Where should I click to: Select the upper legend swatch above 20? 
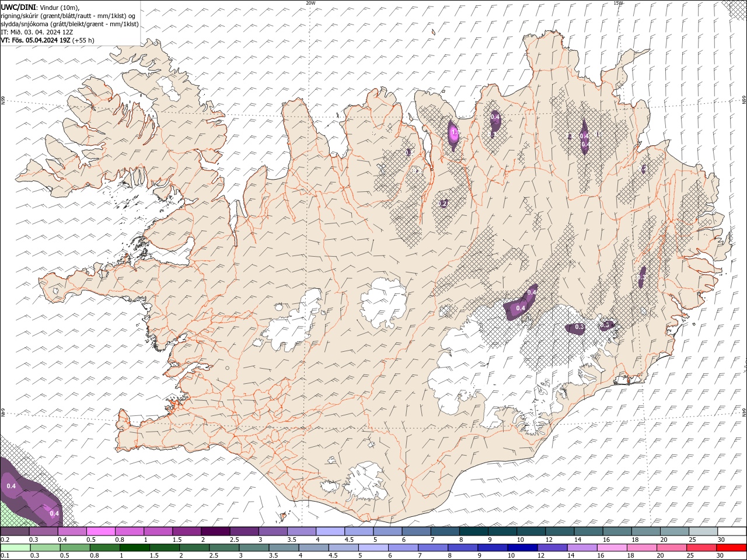coord(674,531)
